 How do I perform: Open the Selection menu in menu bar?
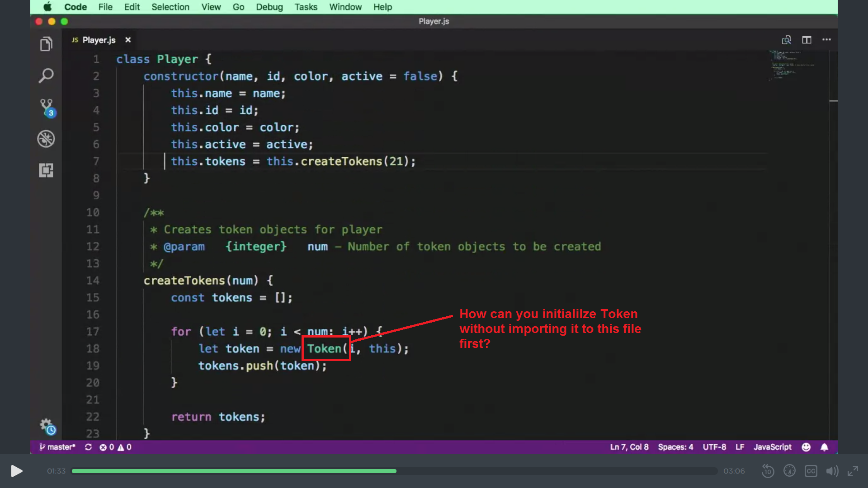tap(170, 7)
